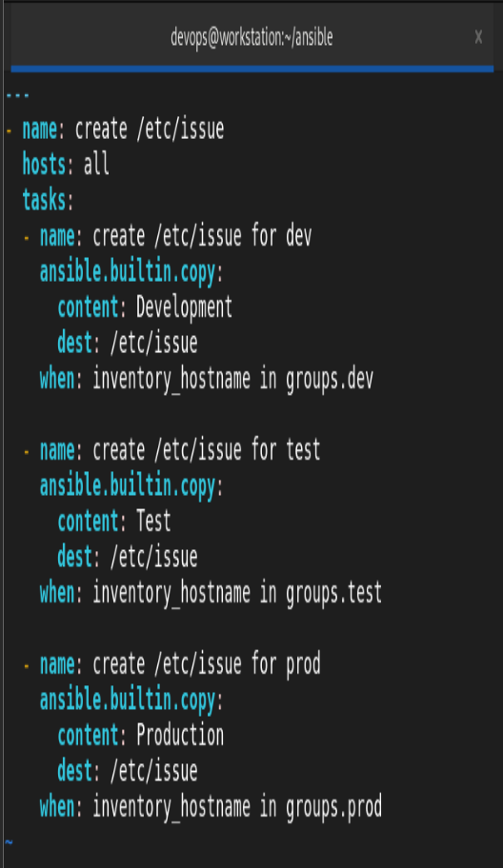Click task name 'create /etc/issue for test'
The height and width of the screenshot is (868, 503).
pos(207,450)
